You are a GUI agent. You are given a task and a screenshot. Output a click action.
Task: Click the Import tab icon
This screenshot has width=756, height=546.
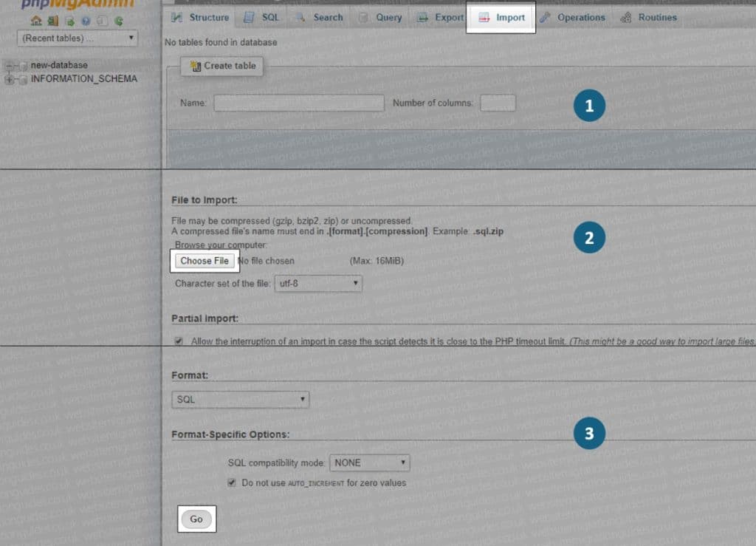pyautogui.click(x=484, y=18)
